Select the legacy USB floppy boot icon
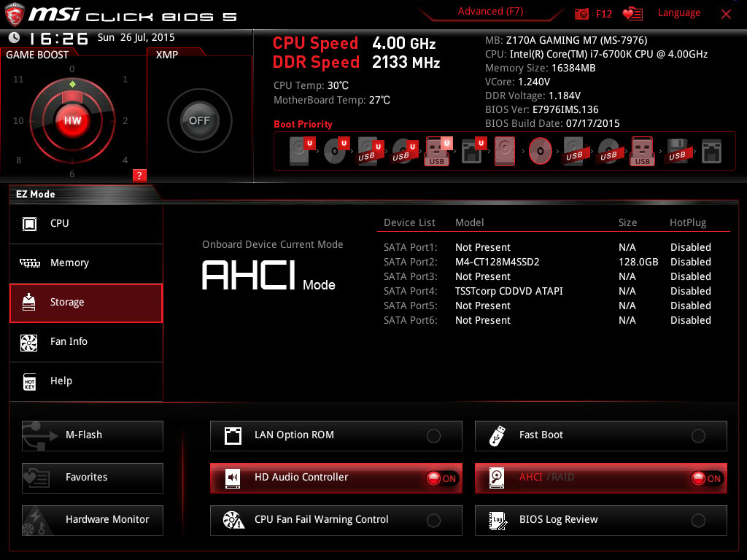The image size is (747, 560). pos(677,152)
